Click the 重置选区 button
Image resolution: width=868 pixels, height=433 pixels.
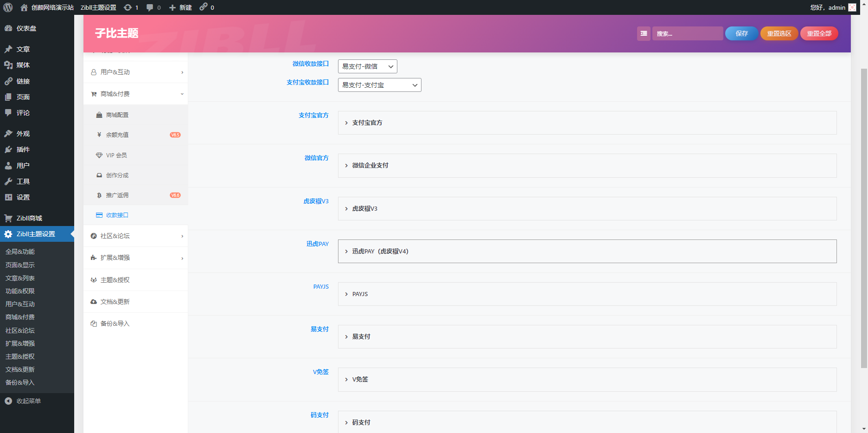779,33
